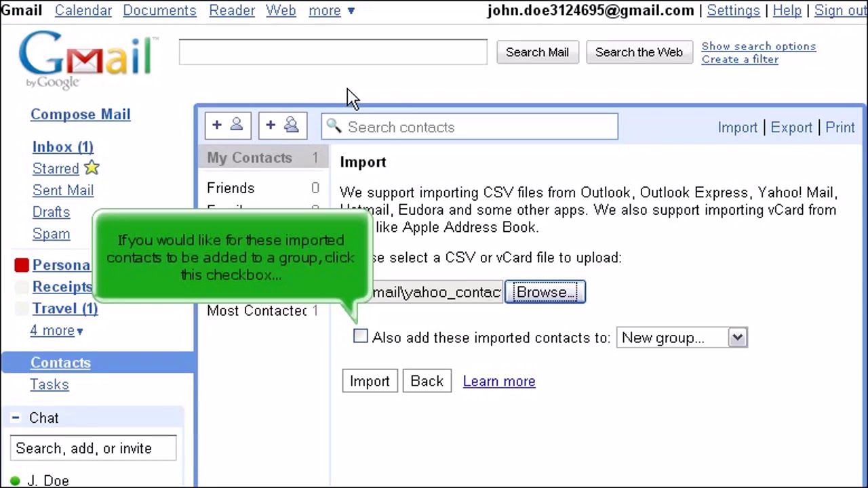Click the Print link
The height and width of the screenshot is (488, 868).
point(840,127)
